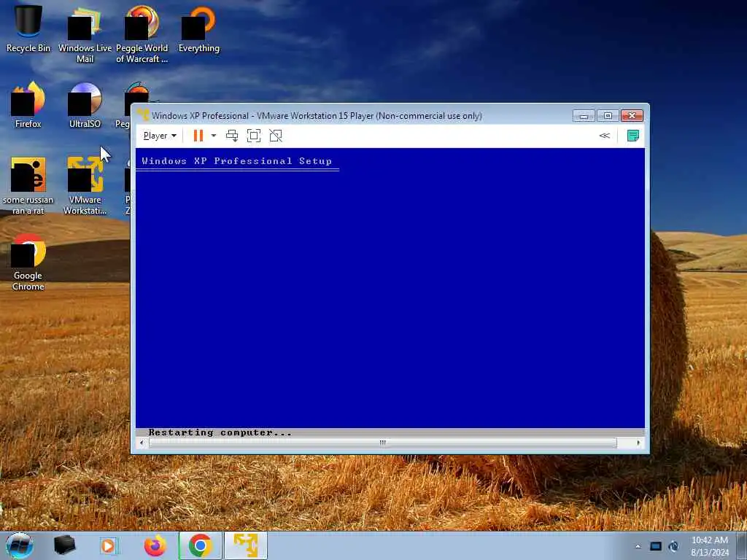The image size is (747, 560).
Task: Send Ctrl+Alt+Del to the virtual machine
Action: click(232, 136)
